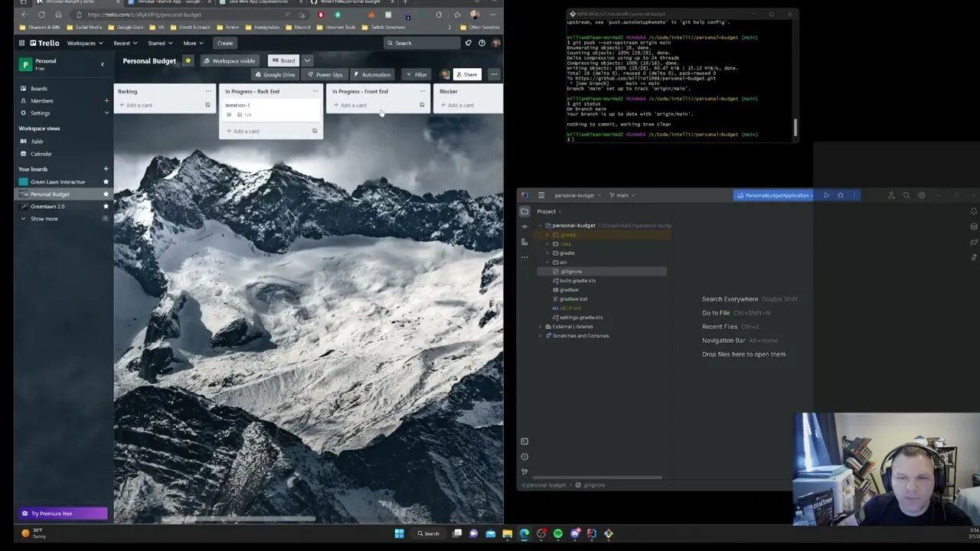Open the Table workspace view
Screen dimensions: 980x551
(x=37, y=142)
